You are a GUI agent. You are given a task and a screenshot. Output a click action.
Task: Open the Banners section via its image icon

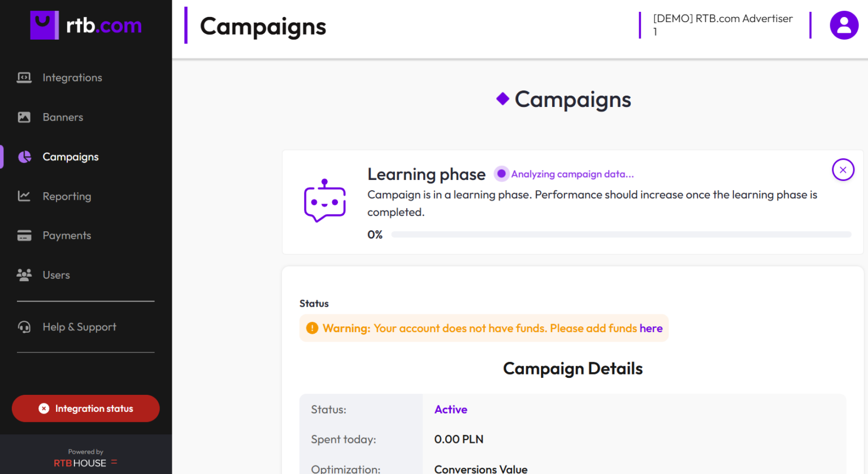[24, 117]
